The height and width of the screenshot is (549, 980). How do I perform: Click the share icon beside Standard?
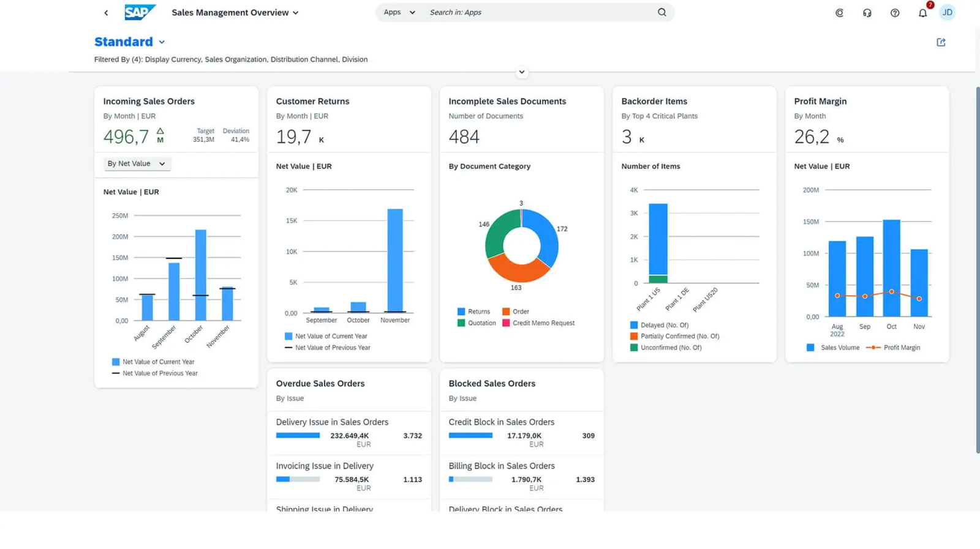point(941,42)
